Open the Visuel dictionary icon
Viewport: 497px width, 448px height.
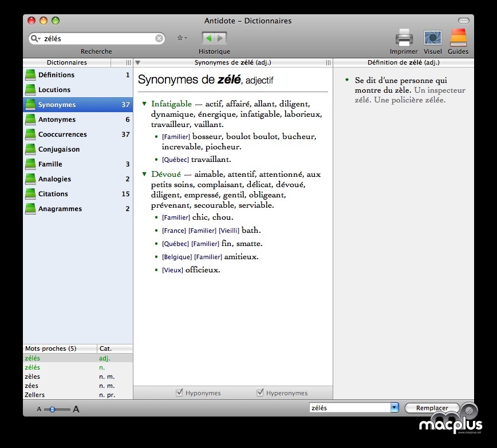tap(433, 38)
